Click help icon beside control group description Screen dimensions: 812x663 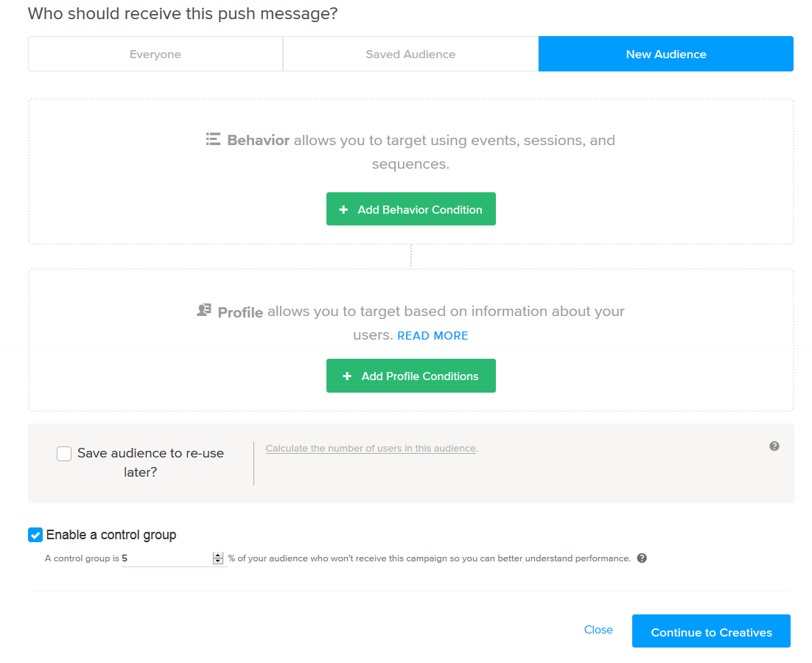coord(642,558)
